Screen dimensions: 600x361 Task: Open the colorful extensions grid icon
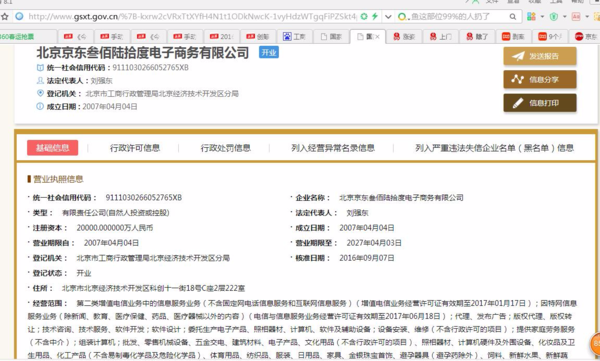coord(531,16)
